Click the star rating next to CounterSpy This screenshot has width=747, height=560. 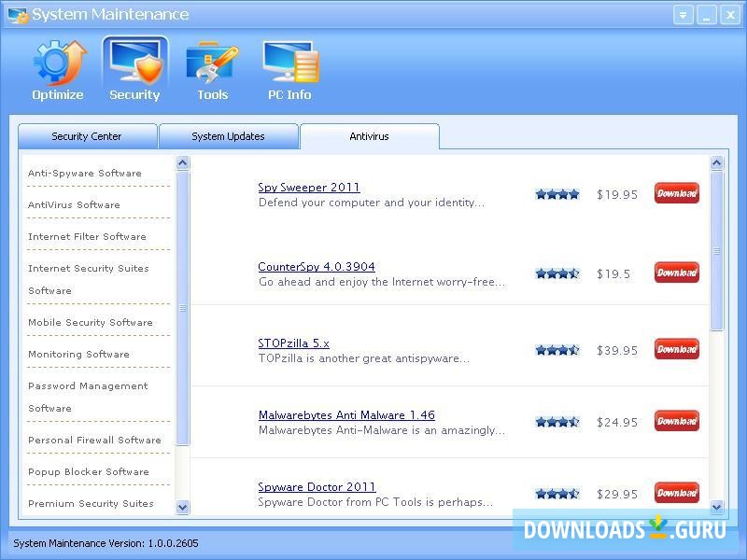pos(557,273)
